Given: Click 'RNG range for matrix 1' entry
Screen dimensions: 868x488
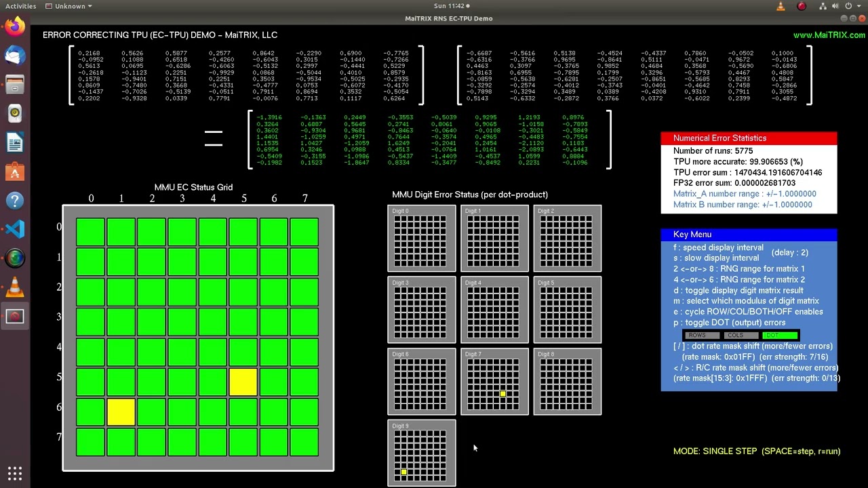Looking at the screenshot, I should coord(739,269).
